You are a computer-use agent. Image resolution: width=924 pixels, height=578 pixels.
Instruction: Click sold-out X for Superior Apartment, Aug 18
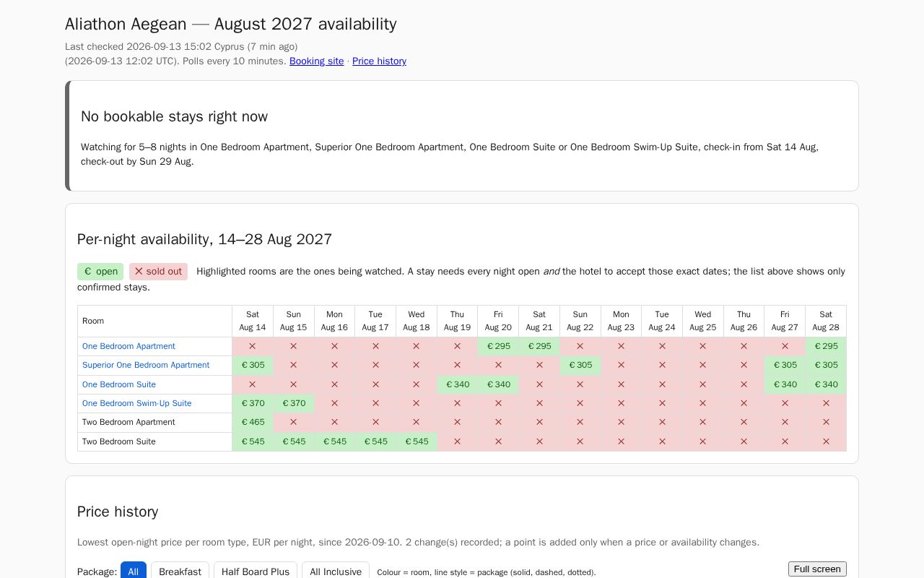(x=417, y=365)
